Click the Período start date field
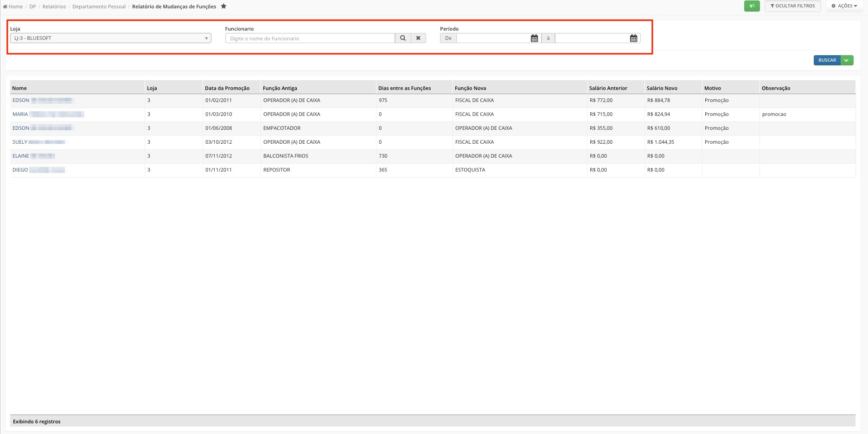The image size is (868, 434). click(493, 38)
